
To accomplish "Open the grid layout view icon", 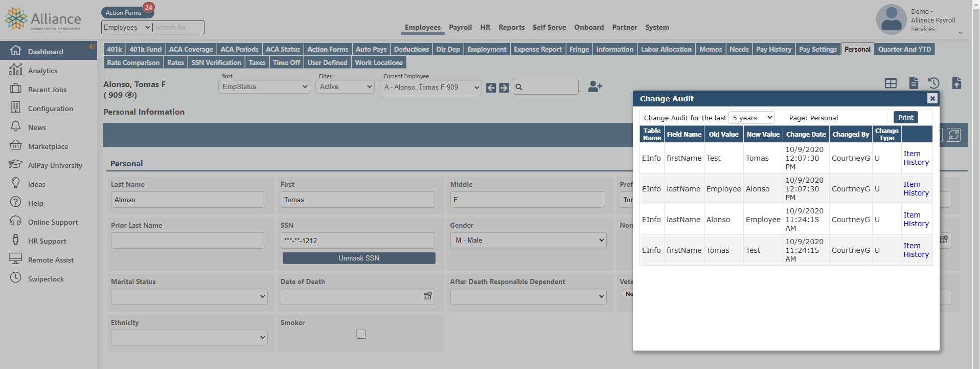I will pyautogui.click(x=891, y=83).
